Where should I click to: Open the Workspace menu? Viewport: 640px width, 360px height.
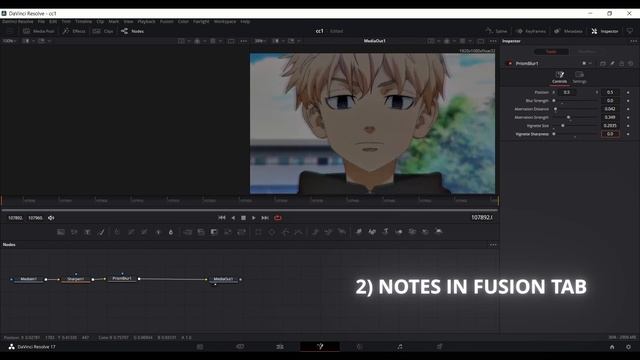tap(225, 21)
